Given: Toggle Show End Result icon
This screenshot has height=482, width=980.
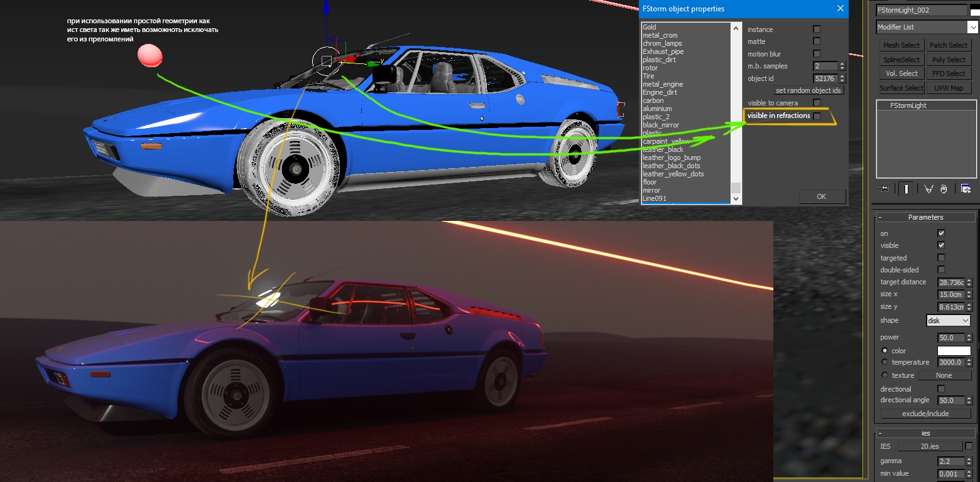Looking at the screenshot, I should point(905,189).
